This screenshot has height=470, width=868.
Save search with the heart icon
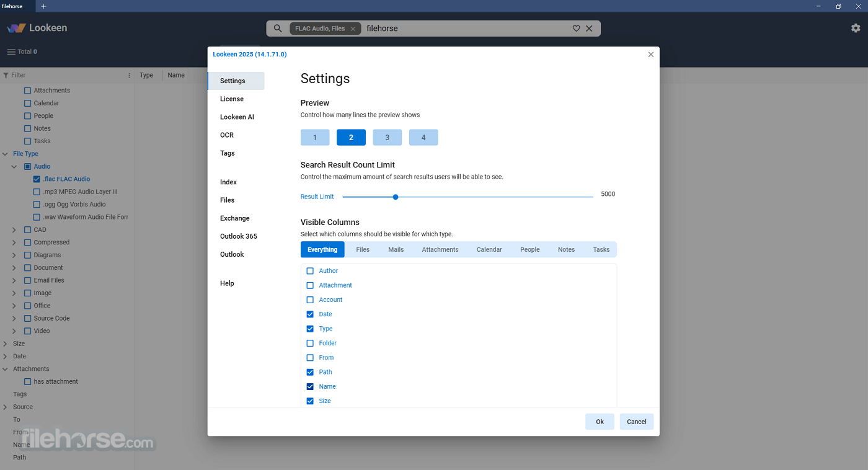(576, 29)
